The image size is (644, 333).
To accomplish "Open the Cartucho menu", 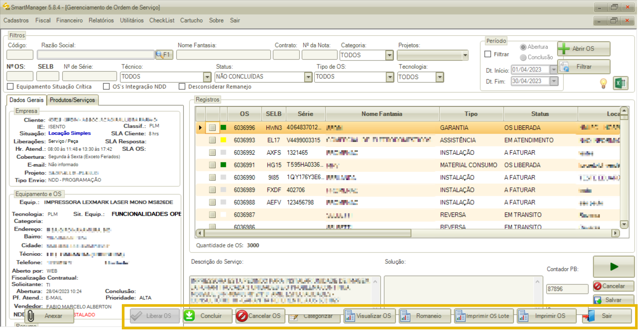I will 191,21.
